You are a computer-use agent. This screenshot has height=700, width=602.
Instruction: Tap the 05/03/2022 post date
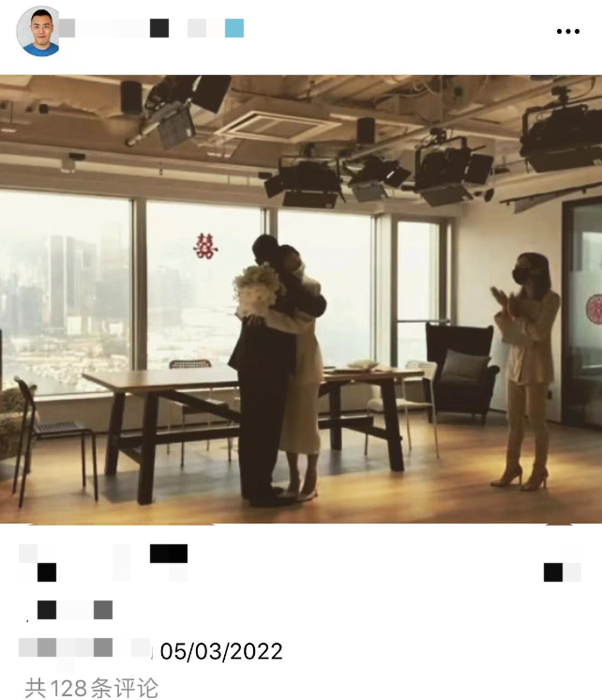click(221, 651)
